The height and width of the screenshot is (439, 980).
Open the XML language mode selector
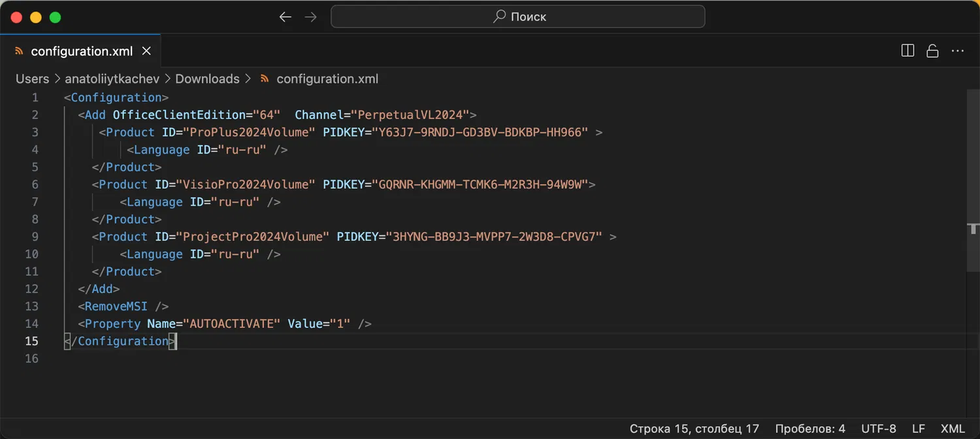pyautogui.click(x=953, y=429)
